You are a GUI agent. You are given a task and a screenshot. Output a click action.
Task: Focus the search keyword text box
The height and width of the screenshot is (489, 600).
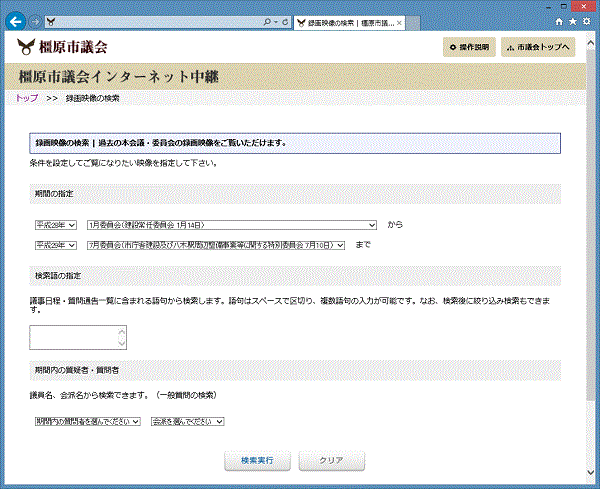click(x=73, y=337)
